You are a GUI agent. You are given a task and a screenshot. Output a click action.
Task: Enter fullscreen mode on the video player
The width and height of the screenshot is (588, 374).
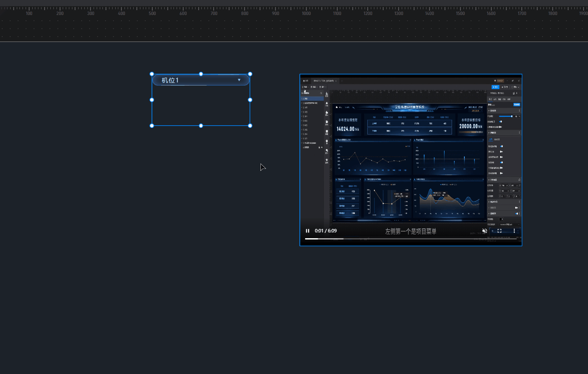[x=499, y=231]
